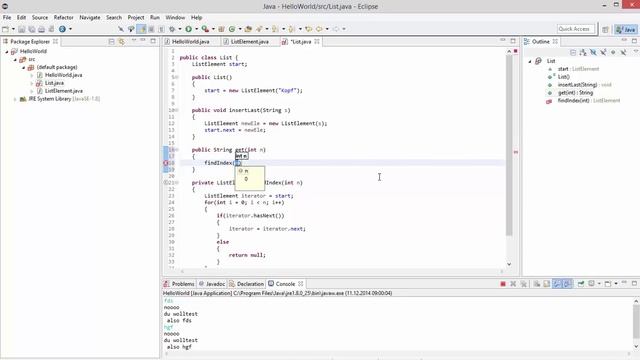The width and height of the screenshot is (640, 360).
Task: Toggle Hide Fields in Outline toolbar
Action: pos(593,52)
